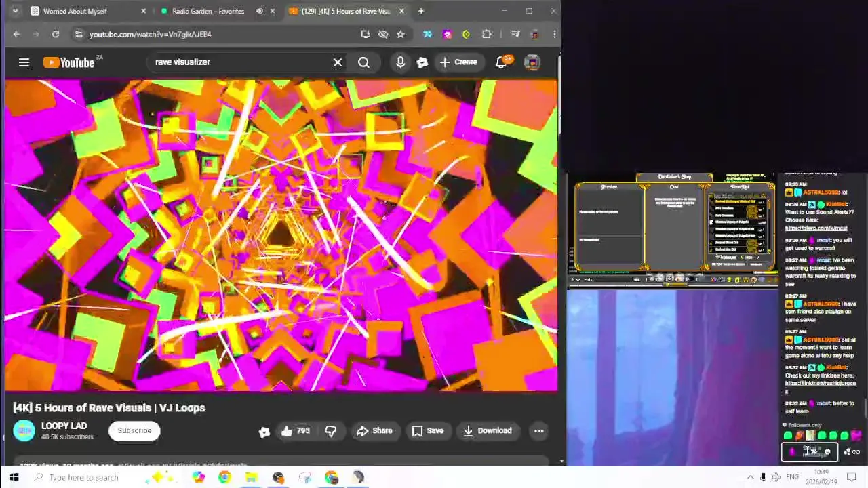Screen dimensions: 868x488
Task: View site information icon in address bar
Action: pos(79,34)
